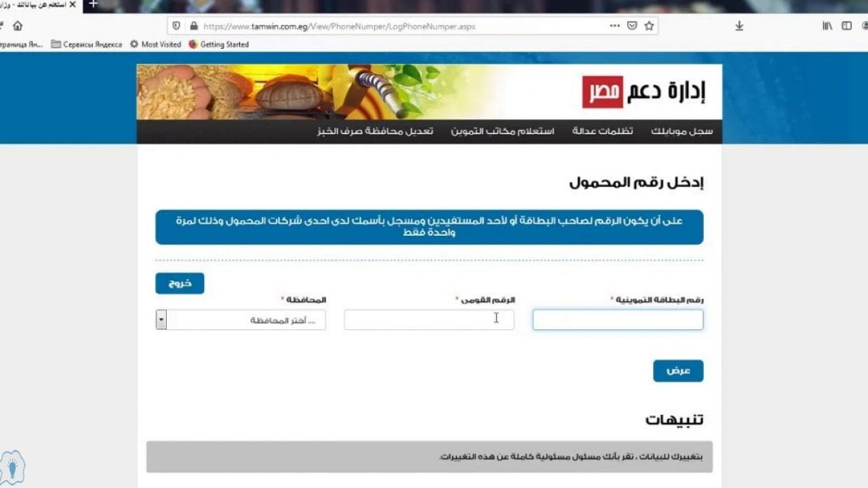
Task: Open the downloads arrow icon
Action: coord(739,26)
